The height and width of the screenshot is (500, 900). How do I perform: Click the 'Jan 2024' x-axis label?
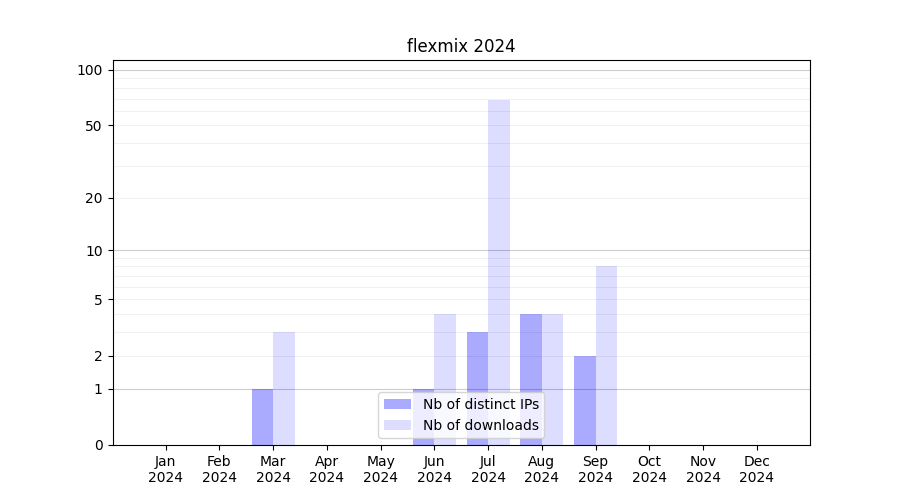pyautogui.click(x=166, y=469)
